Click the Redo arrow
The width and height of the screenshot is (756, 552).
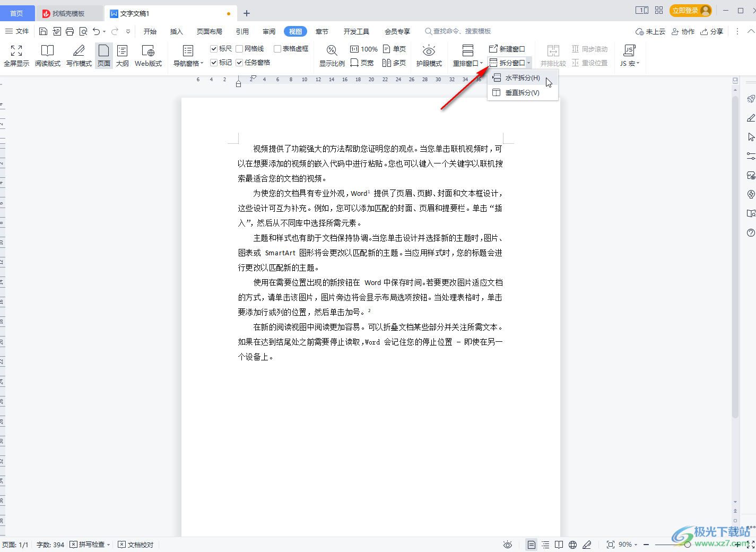pos(115,31)
